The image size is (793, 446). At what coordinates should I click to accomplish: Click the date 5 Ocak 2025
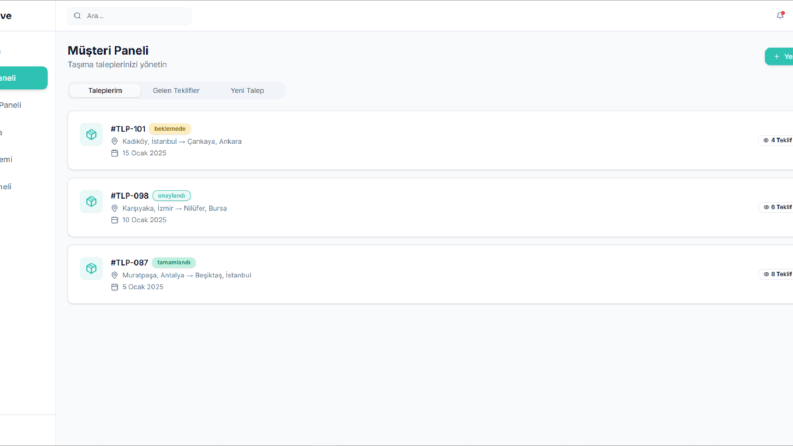pos(143,287)
